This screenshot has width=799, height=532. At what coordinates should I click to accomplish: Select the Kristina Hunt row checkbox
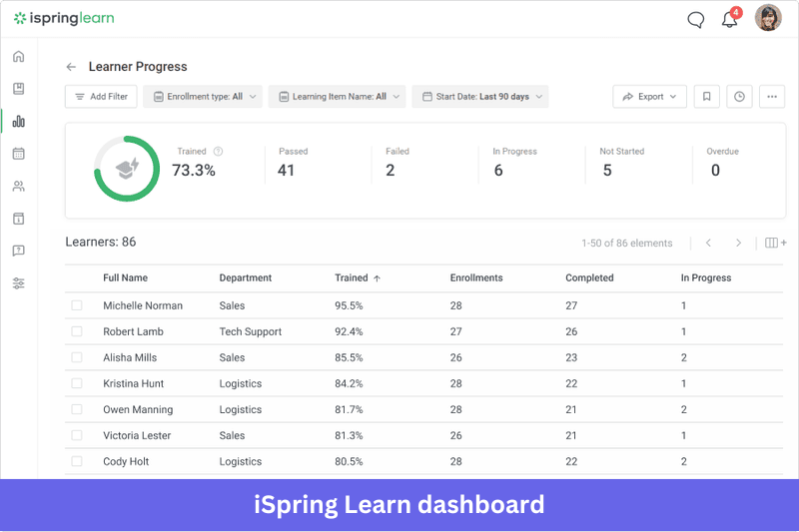tap(77, 383)
